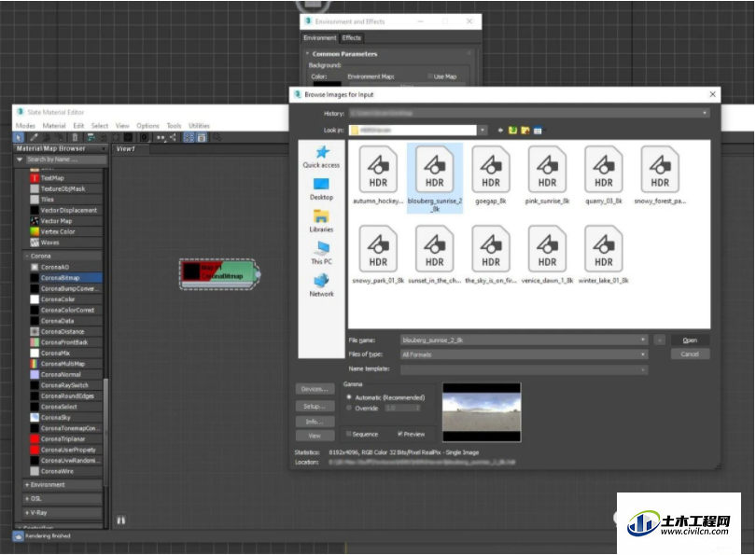Click the Cancel button
756x555 pixels.
pyautogui.click(x=690, y=354)
